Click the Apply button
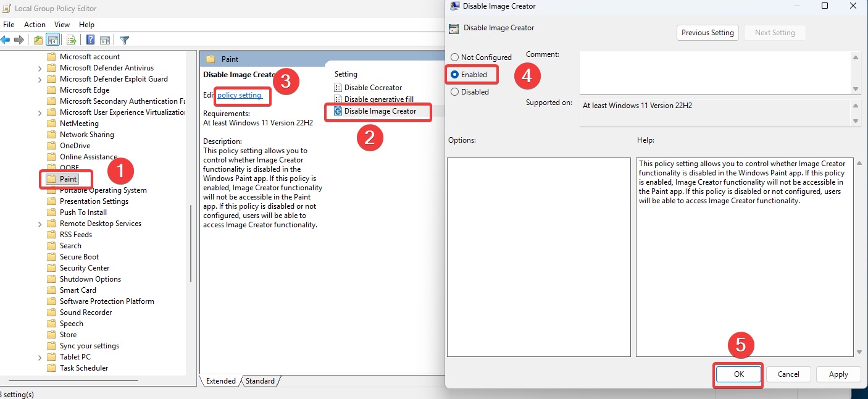The width and height of the screenshot is (868, 399). (x=838, y=374)
